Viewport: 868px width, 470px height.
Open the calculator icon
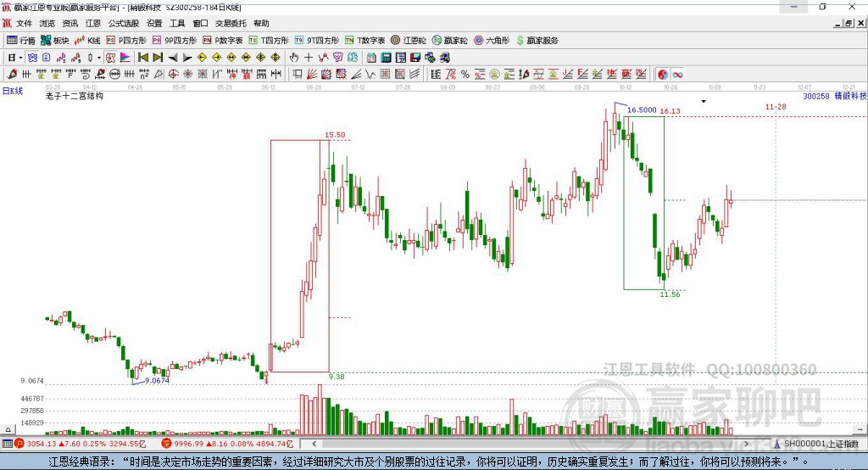(x=387, y=58)
